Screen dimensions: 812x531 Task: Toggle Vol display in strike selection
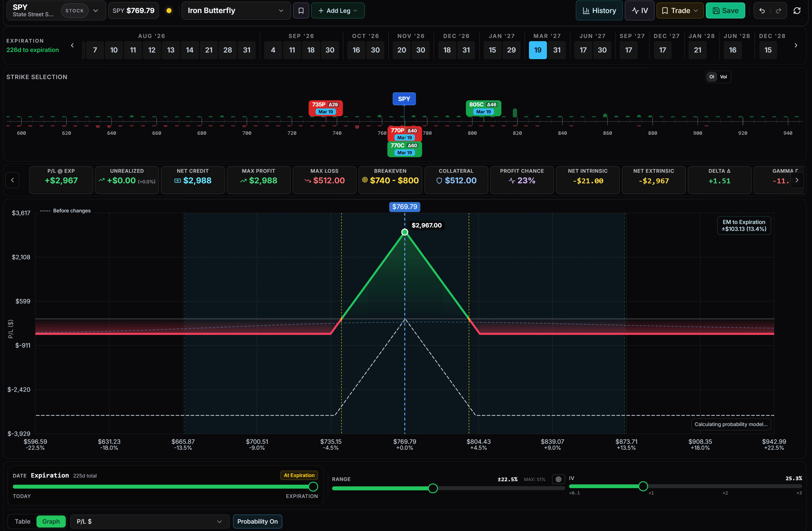pos(723,77)
